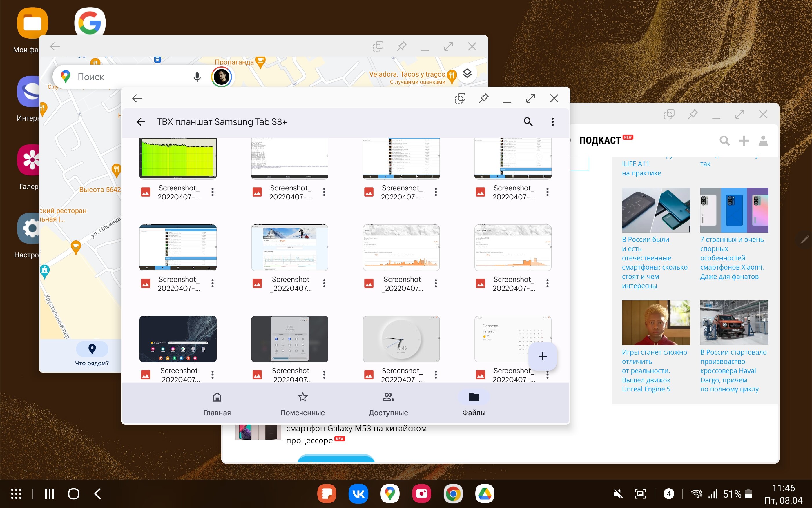Open the article about отечественные смартфоны
This screenshot has width=812, height=508.
(x=655, y=262)
